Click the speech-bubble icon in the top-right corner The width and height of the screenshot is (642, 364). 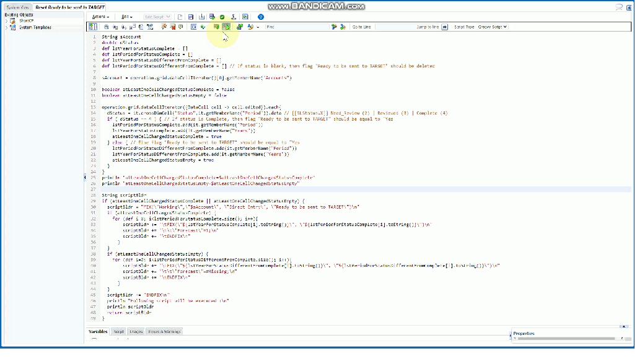(x=619, y=7)
